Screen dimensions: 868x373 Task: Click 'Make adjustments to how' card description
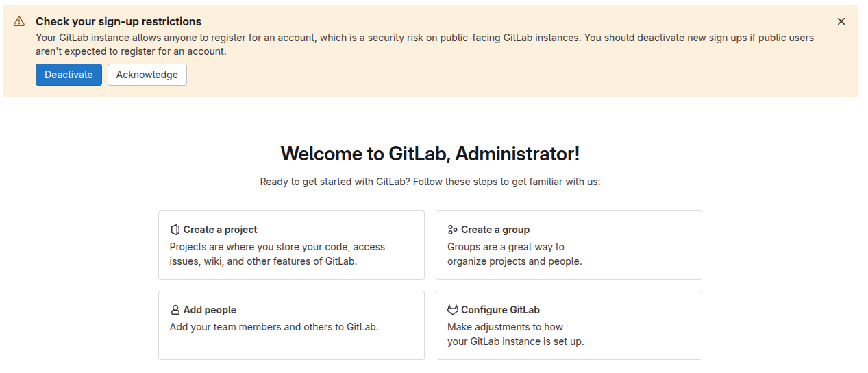[x=516, y=334]
